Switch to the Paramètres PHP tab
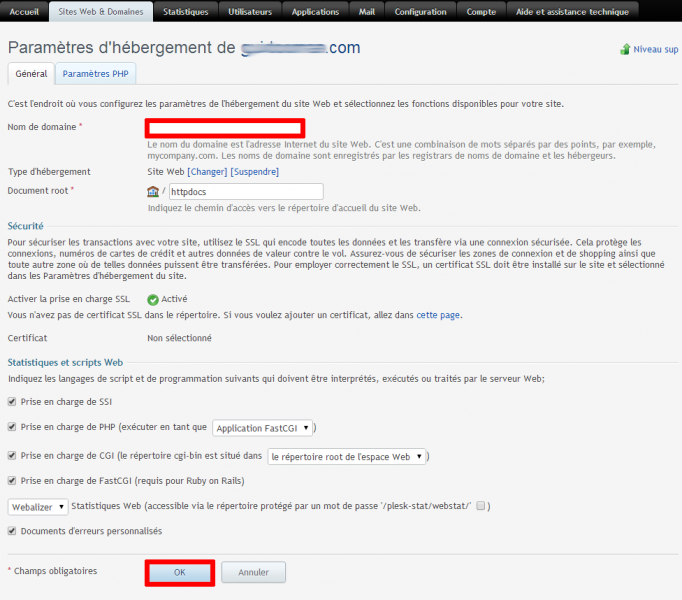 coord(97,74)
